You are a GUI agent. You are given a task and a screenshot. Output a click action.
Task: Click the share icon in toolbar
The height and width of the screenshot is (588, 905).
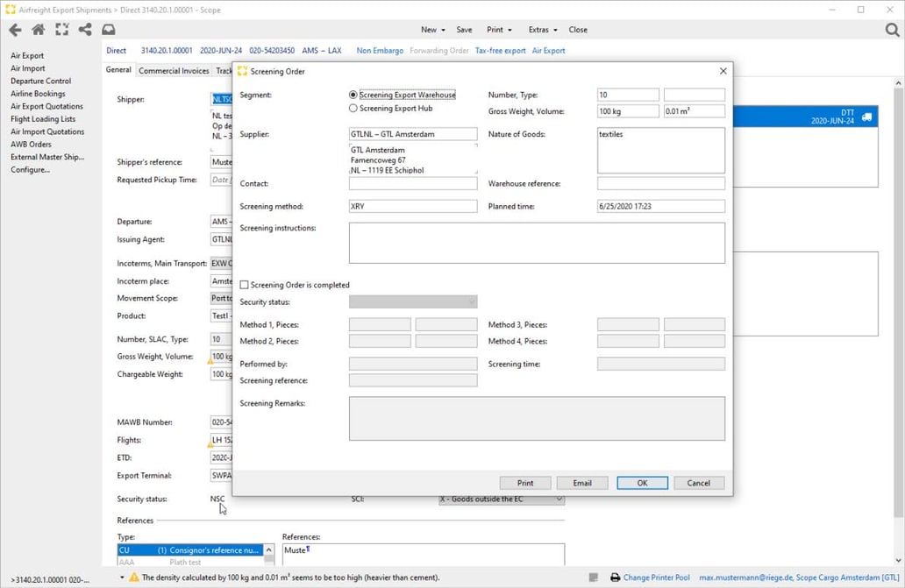click(x=85, y=30)
